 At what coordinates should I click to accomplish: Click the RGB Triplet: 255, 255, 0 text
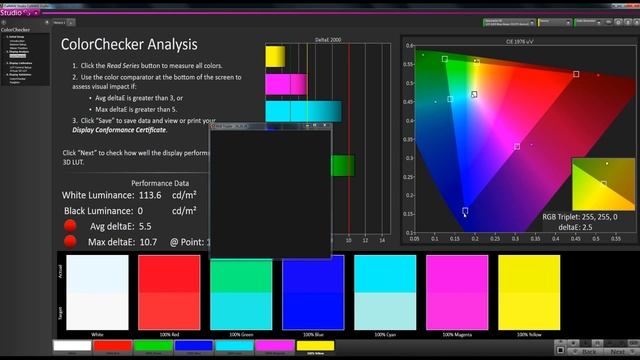(580, 217)
